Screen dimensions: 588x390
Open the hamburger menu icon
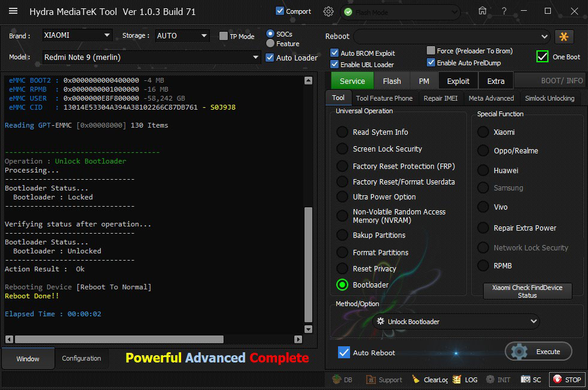(13, 11)
